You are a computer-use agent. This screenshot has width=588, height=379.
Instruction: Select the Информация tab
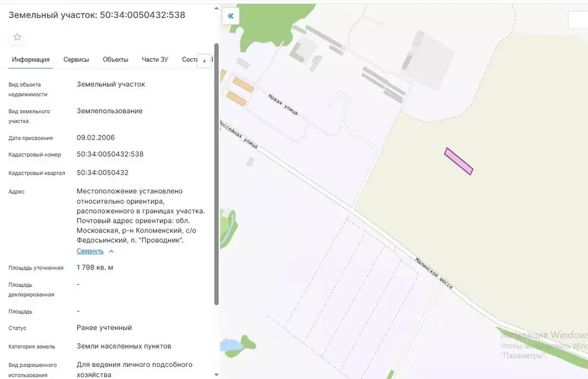pyautogui.click(x=30, y=59)
